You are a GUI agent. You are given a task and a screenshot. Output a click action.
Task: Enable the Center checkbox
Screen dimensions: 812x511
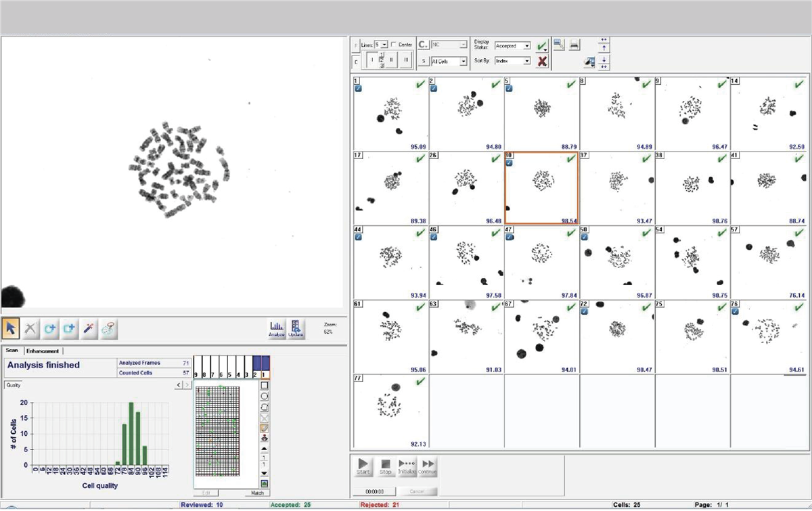coord(394,45)
